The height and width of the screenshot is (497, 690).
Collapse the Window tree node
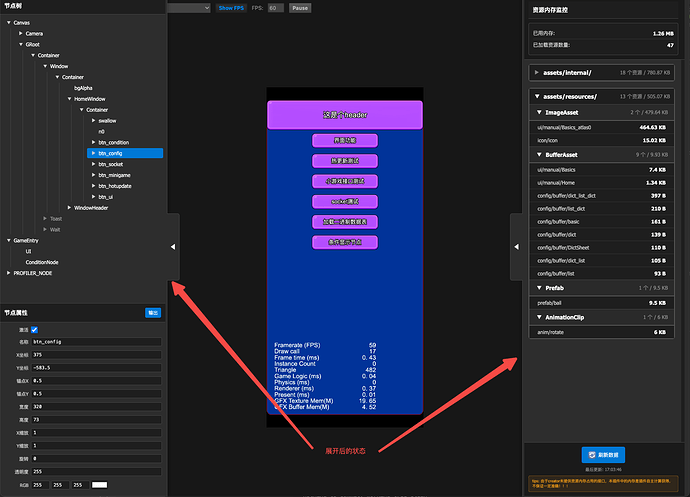[45, 66]
